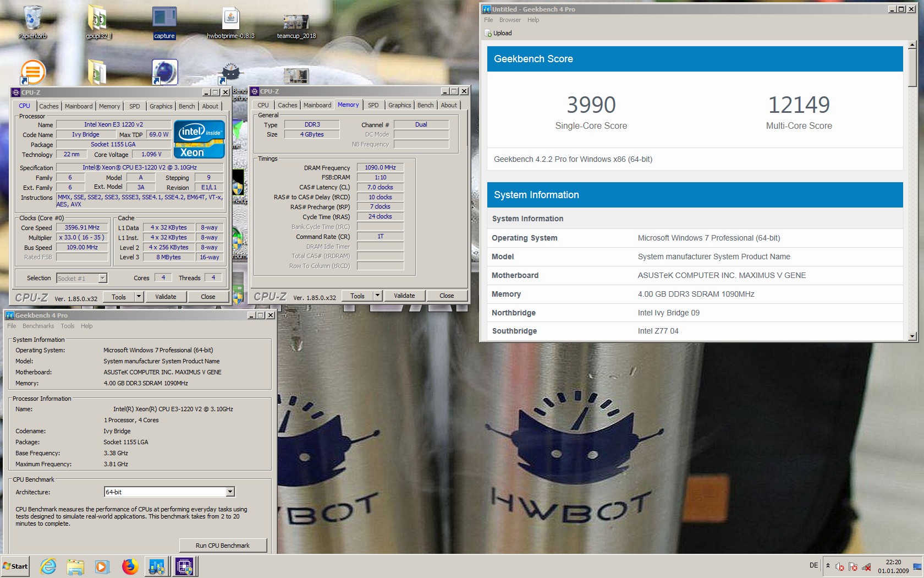Click the Single-Core Score 3990
This screenshot has height=578, width=924.
point(591,105)
